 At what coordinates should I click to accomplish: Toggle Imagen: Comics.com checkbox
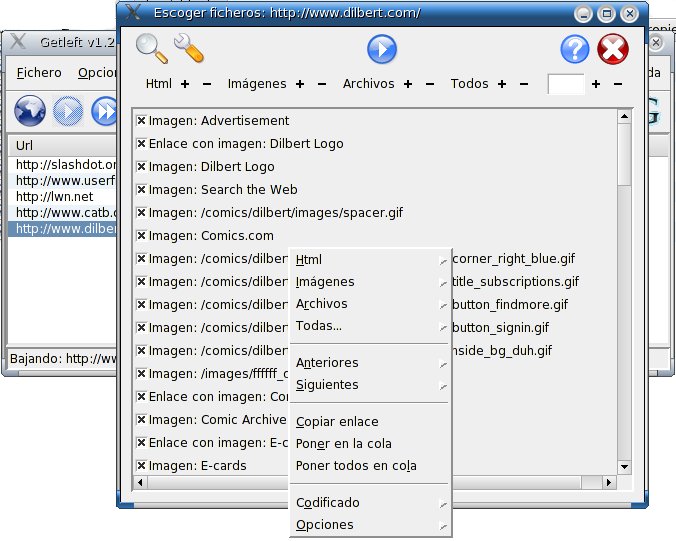(141, 235)
